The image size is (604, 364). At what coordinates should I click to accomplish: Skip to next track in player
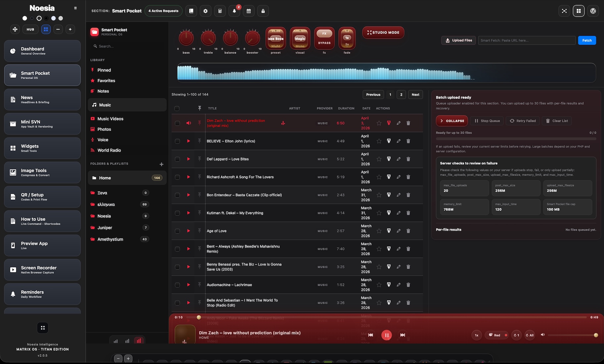point(402,335)
